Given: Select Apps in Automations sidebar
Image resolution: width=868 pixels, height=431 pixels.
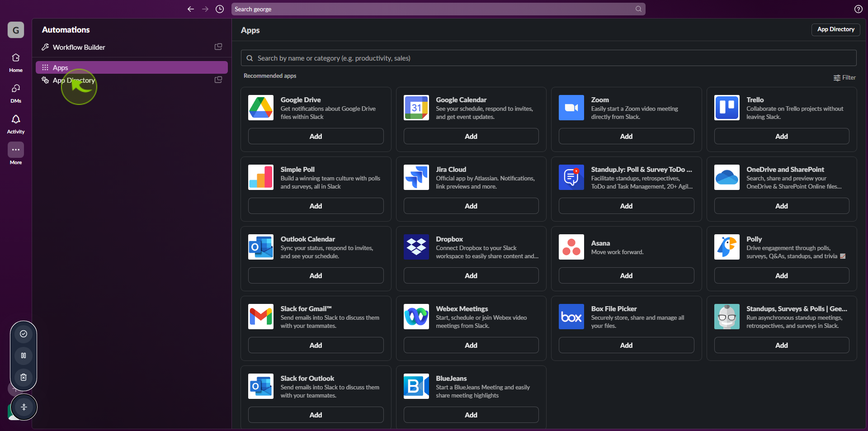Looking at the screenshot, I should tap(132, 67).
